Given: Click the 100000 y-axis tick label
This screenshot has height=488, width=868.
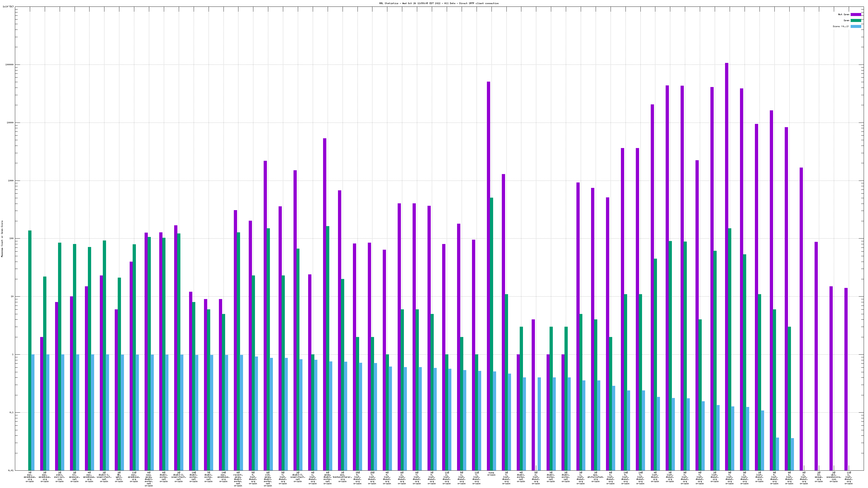Looking at the screenshot, I should click(x=9, y=65).
